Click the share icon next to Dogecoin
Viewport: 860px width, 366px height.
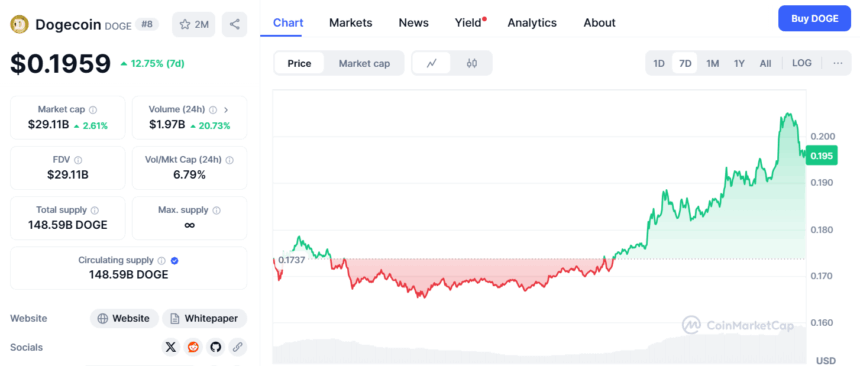pos(234,24)
